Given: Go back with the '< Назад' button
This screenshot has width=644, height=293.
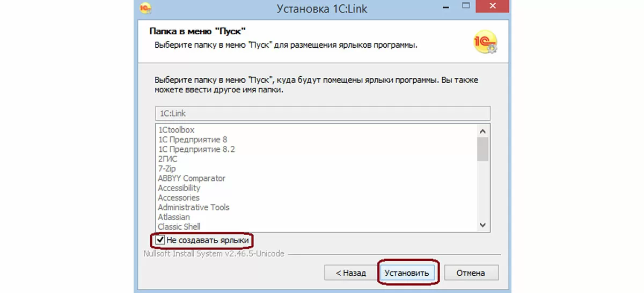Looking at the screenshot, I should [350, 273].
